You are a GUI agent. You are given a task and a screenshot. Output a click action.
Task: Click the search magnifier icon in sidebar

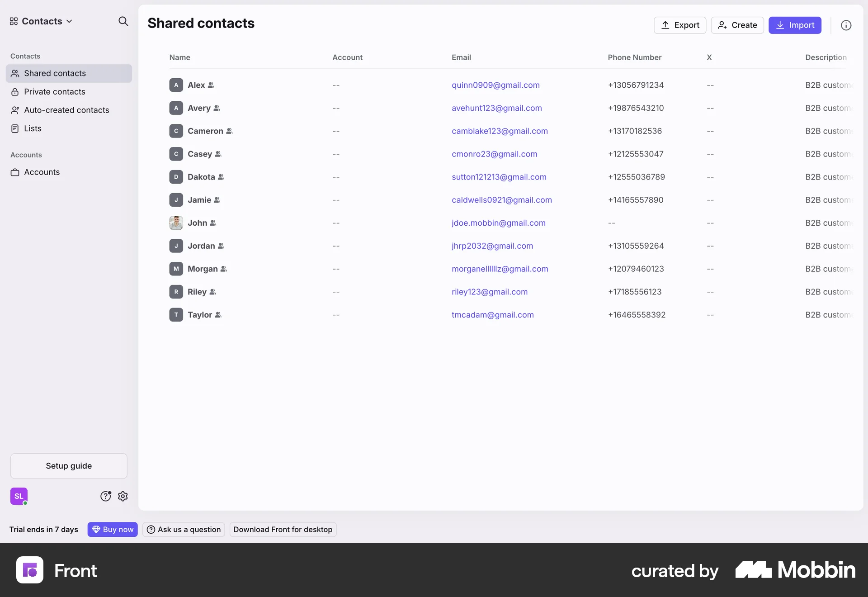point(123,21)
